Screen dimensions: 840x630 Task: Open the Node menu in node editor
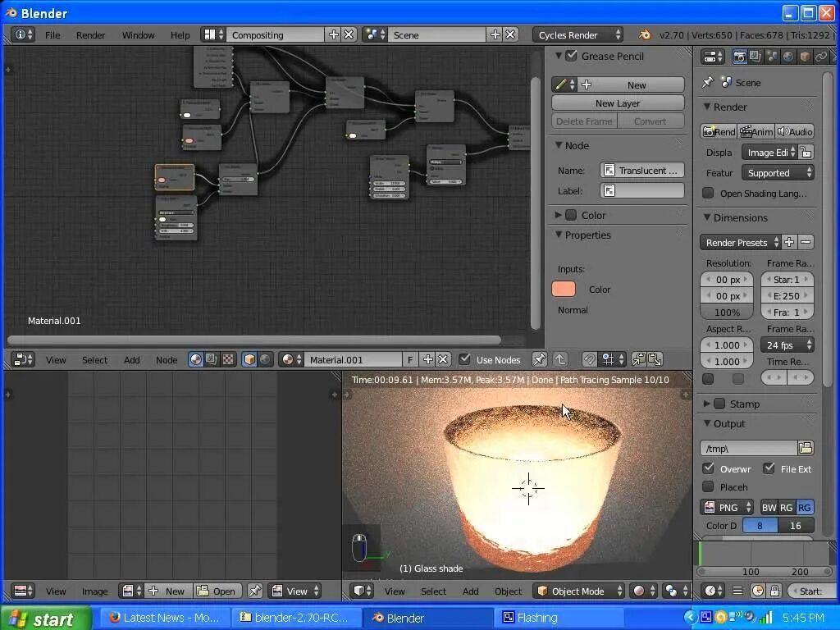(x=166, y=360)
